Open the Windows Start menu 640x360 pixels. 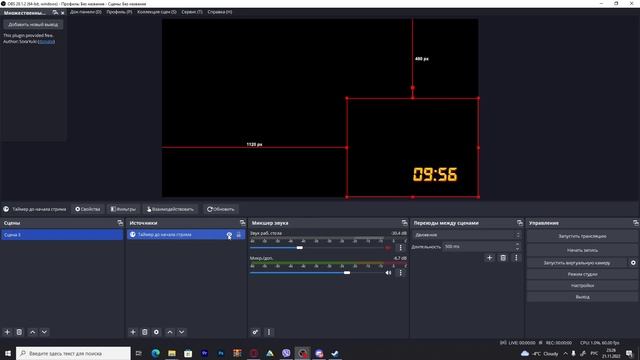coord(8,353)
